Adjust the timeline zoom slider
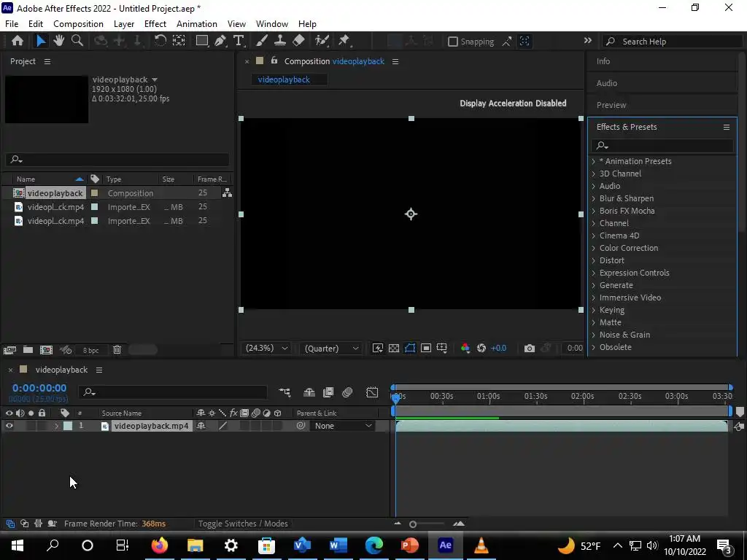Viewport: 747px width, 560px height. [413, 524]
